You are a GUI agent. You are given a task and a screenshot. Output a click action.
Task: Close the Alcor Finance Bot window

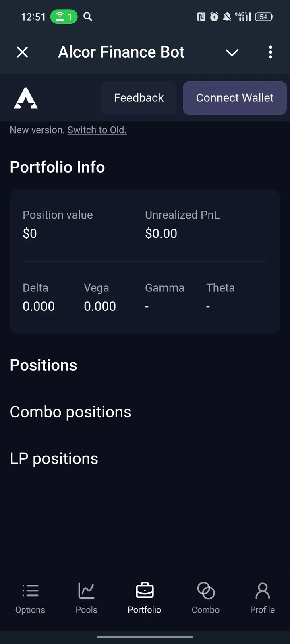[x=23, y=52]
